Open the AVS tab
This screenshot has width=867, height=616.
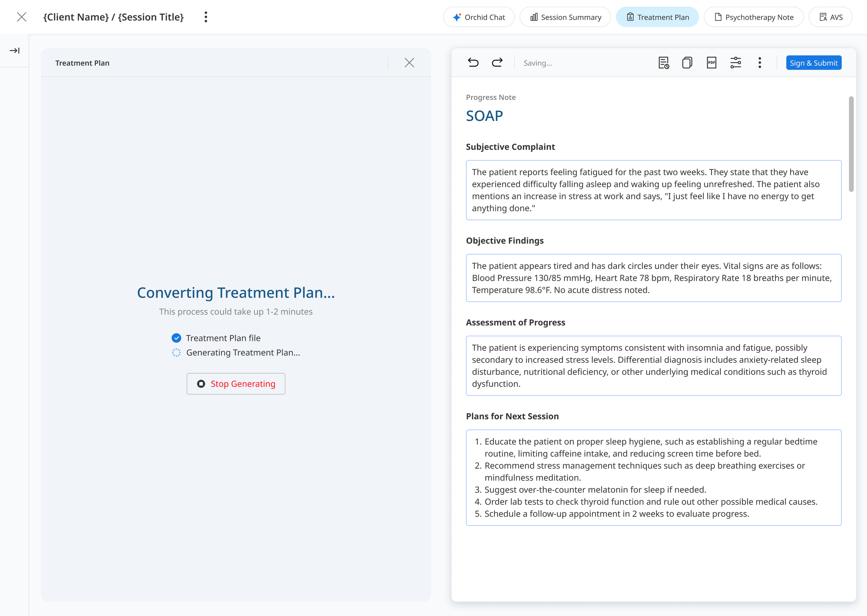(831, 17)
